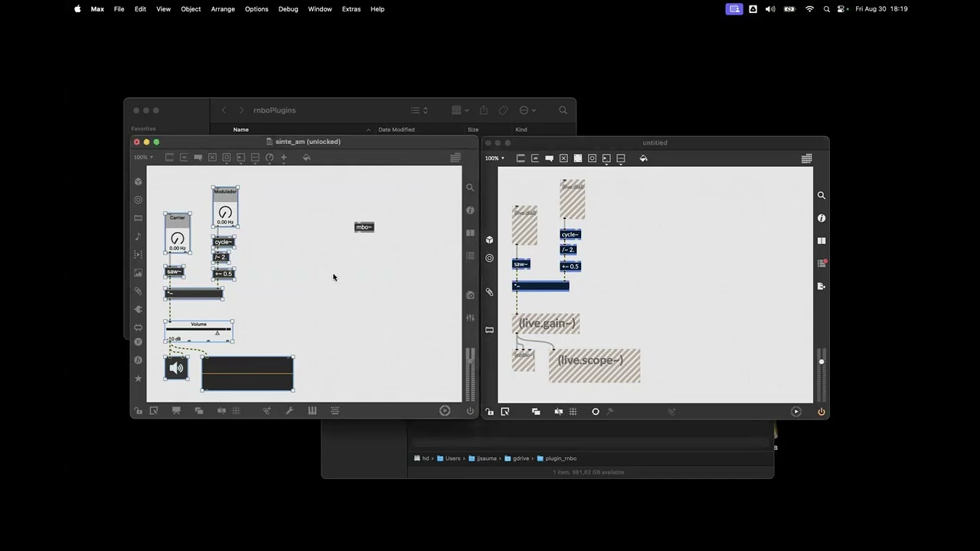Add new object box from sinte_am toolbar
Screen dimensions: 980x551
pyautogui.click(x=169, y=158)
